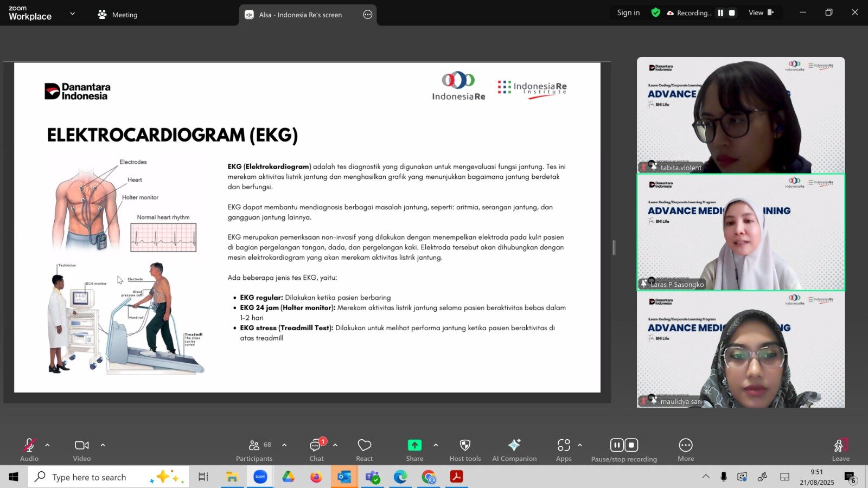Open the Apps panel

564,450
